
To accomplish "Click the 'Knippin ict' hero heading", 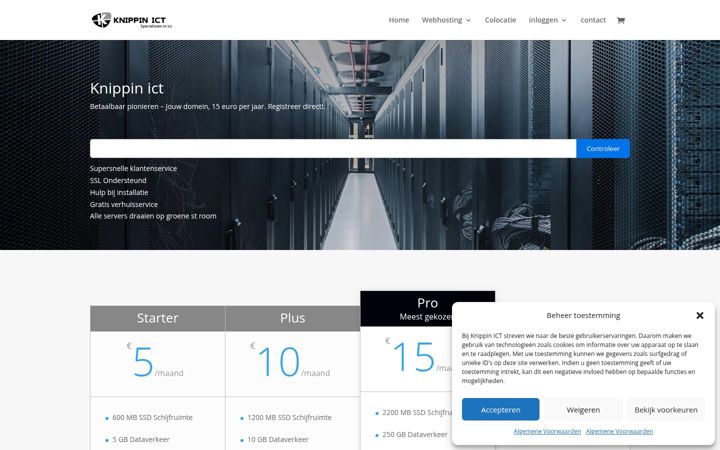I will click(127, 88).
